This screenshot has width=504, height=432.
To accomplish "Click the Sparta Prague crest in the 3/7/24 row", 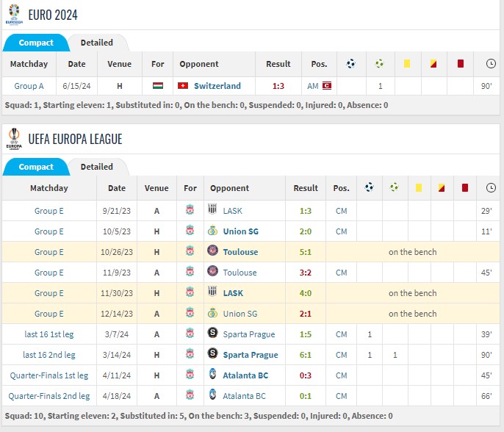I will click(212, 333).
